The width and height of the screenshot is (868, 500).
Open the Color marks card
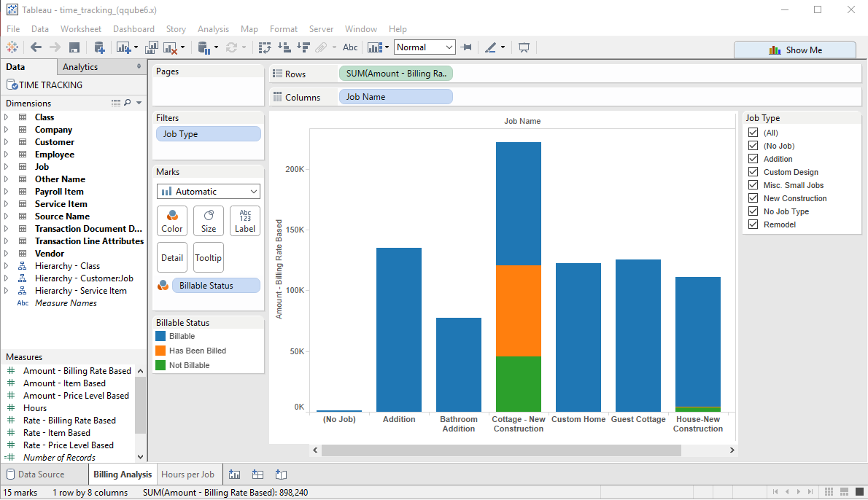point(172,220)
